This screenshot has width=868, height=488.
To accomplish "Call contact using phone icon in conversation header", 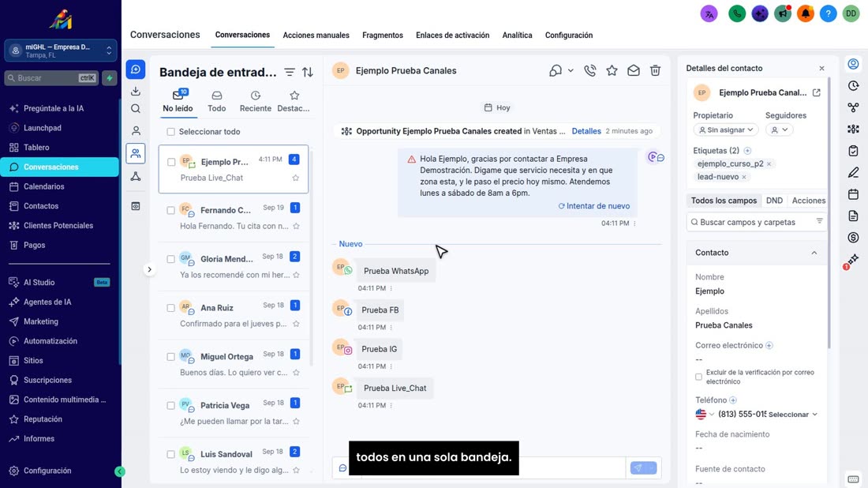I will point(590,70).
